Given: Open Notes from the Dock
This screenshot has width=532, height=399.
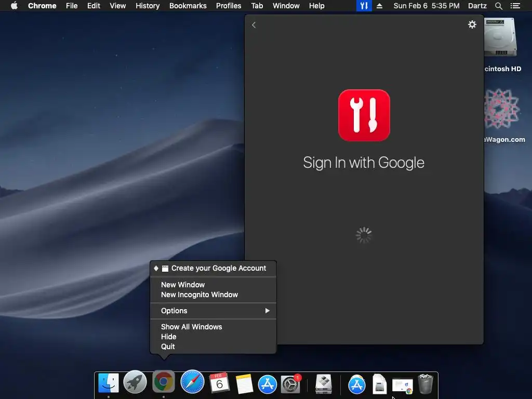Looking at the screenshot, I should pyautogui.click(x=244, y=383).
